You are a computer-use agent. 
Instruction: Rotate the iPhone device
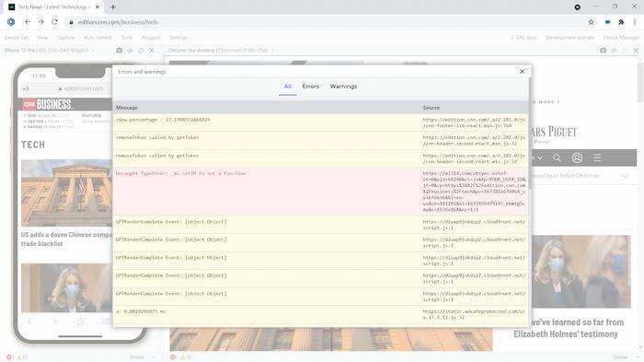click(x=141, y=50)
